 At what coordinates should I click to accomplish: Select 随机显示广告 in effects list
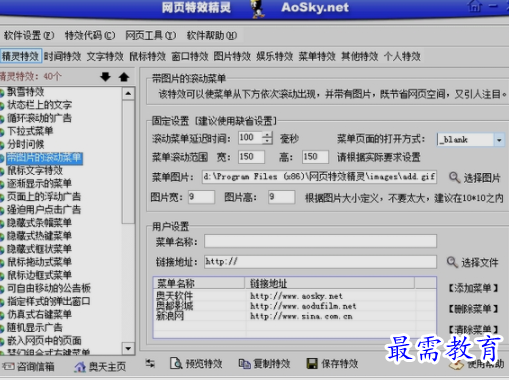(35, 327)
